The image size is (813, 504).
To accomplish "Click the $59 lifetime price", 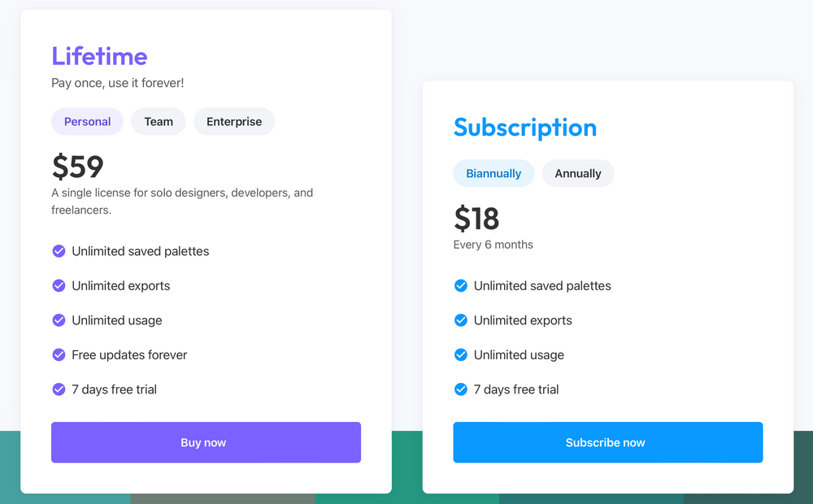I will 78,167.
